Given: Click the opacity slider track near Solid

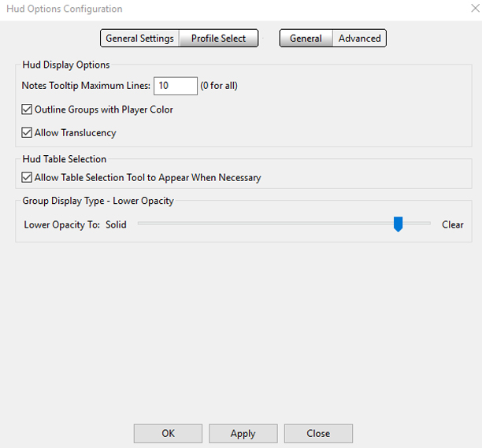Looking at the screenshot, I should [x=158, y=224].
